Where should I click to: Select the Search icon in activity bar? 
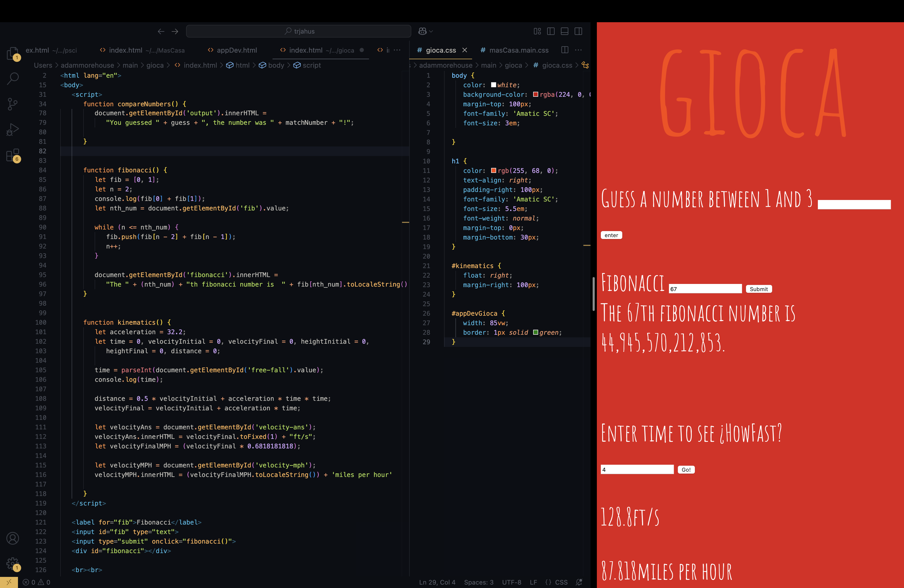click(13, 79)
